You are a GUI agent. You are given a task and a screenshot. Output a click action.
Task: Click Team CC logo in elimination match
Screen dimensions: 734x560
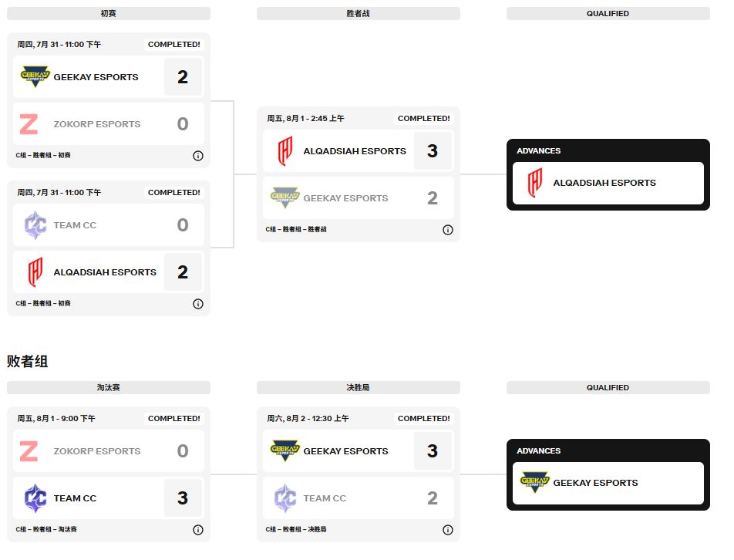pos(35,498)
